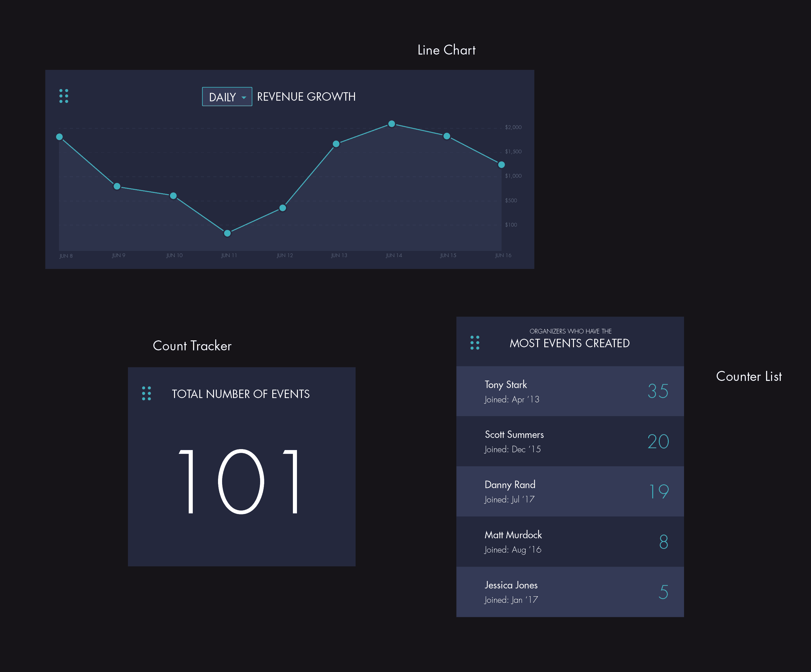Select the Jun 14 peak data point
This screenshot has height=672, width=811.
(x=391, y=123)
